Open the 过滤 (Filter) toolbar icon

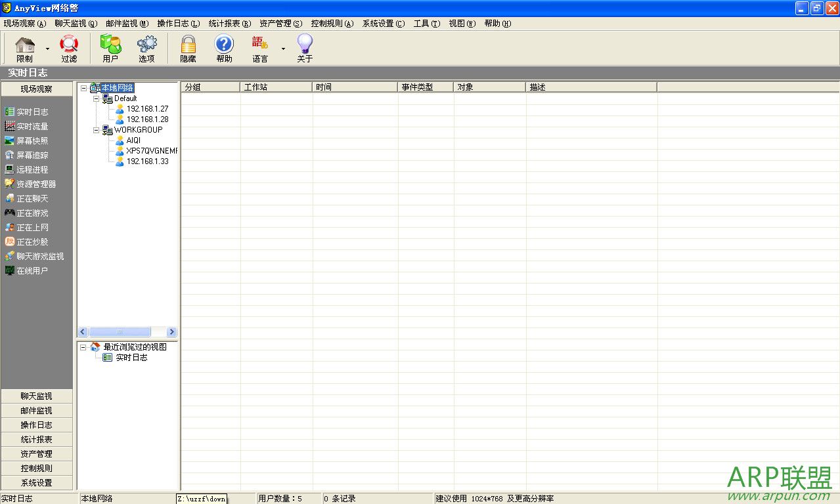tap(69, 48)
